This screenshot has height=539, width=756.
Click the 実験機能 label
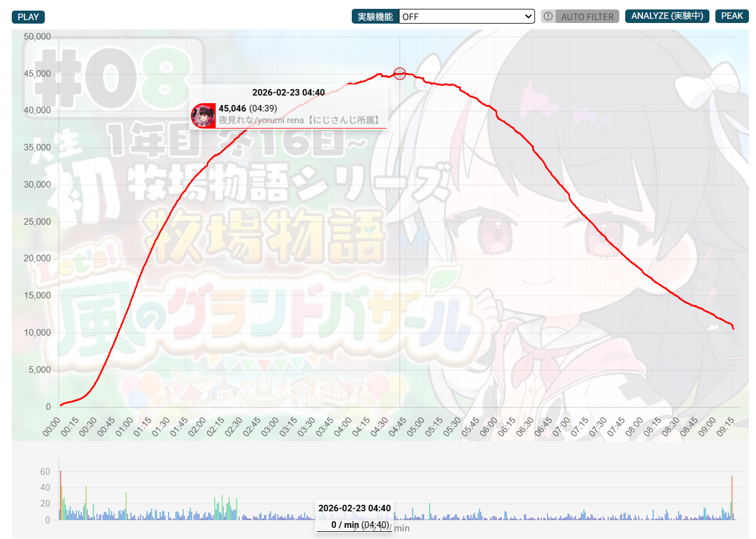pos(375,17)
